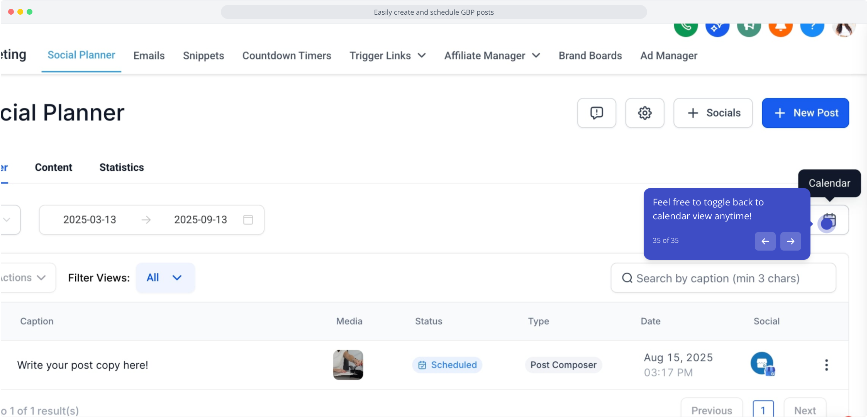Click the Socials add button

[x=713, y=113]
